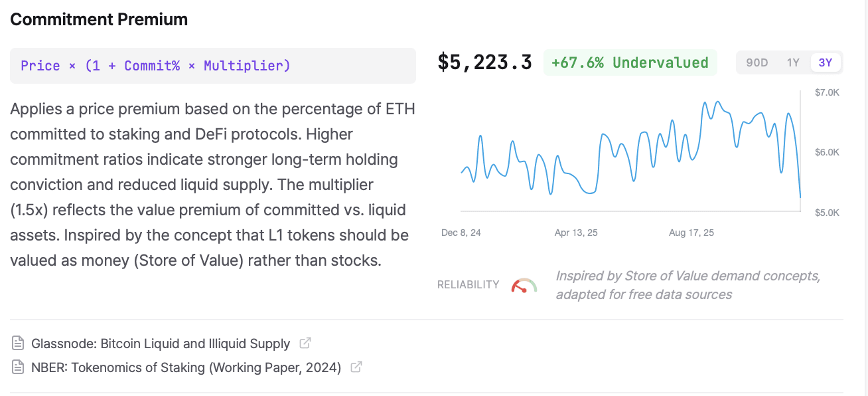The image size is (868, 396).
Task: Click the $5.0K y-axis label
Action: (827, 213)
